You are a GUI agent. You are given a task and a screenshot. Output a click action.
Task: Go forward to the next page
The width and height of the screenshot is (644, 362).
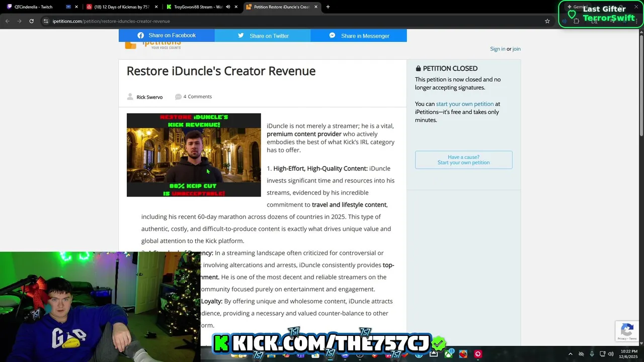click(19, 21)
